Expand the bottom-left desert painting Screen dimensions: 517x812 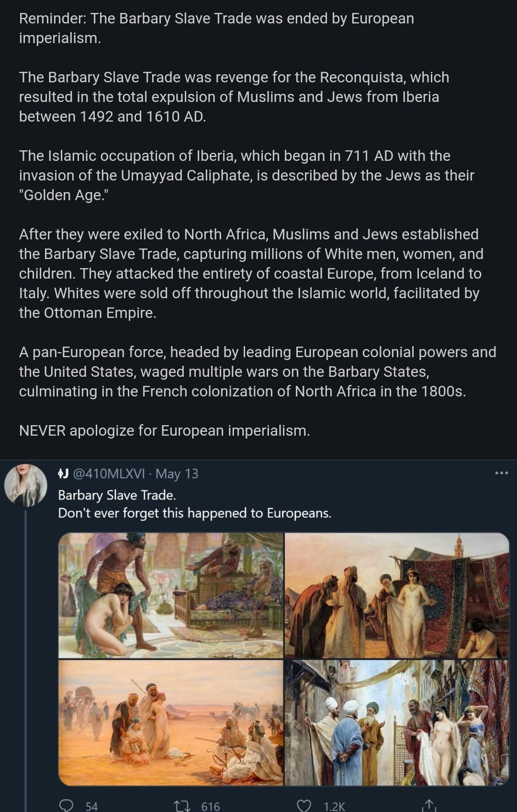tap(171, 722)
